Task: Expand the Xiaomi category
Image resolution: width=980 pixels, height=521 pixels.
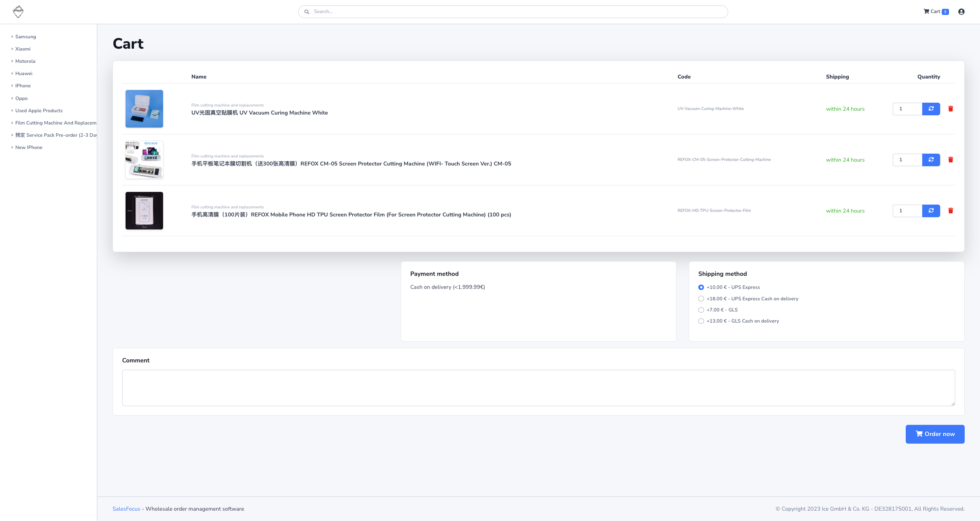Action: click(x=23, y=49)
